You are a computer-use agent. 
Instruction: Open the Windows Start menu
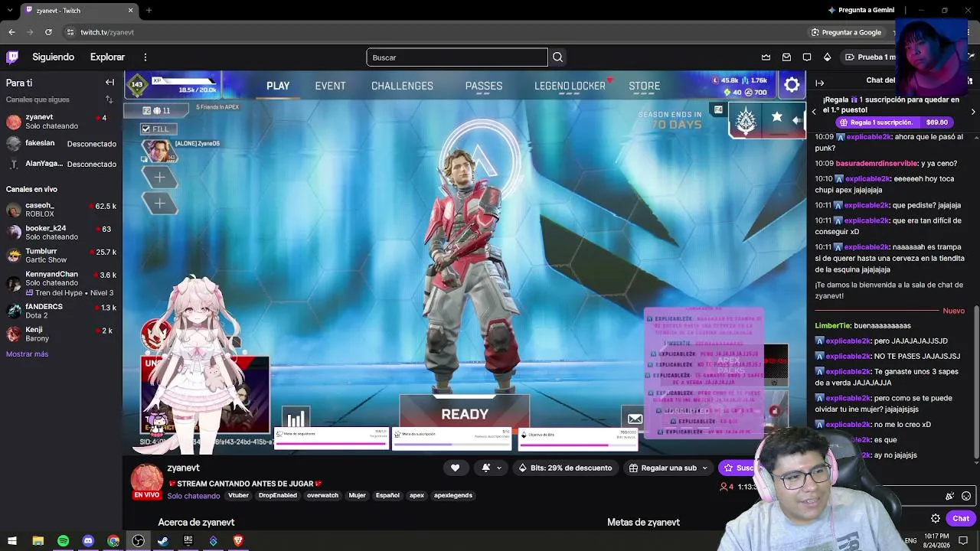pos(12,541)
